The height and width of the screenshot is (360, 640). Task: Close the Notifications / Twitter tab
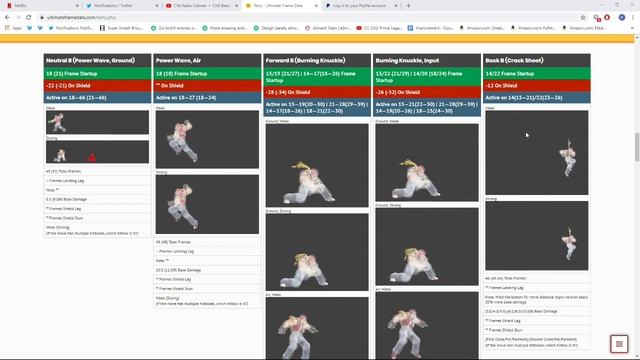coord(157,6)
